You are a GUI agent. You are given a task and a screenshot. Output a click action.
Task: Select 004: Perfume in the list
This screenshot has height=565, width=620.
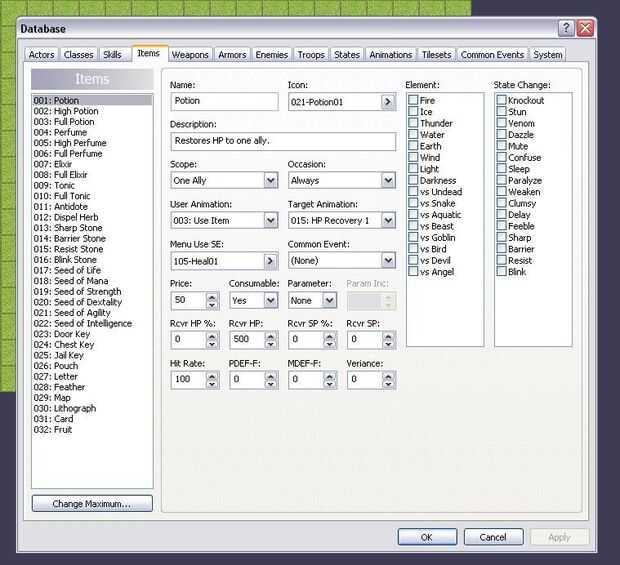click(92, 132)
